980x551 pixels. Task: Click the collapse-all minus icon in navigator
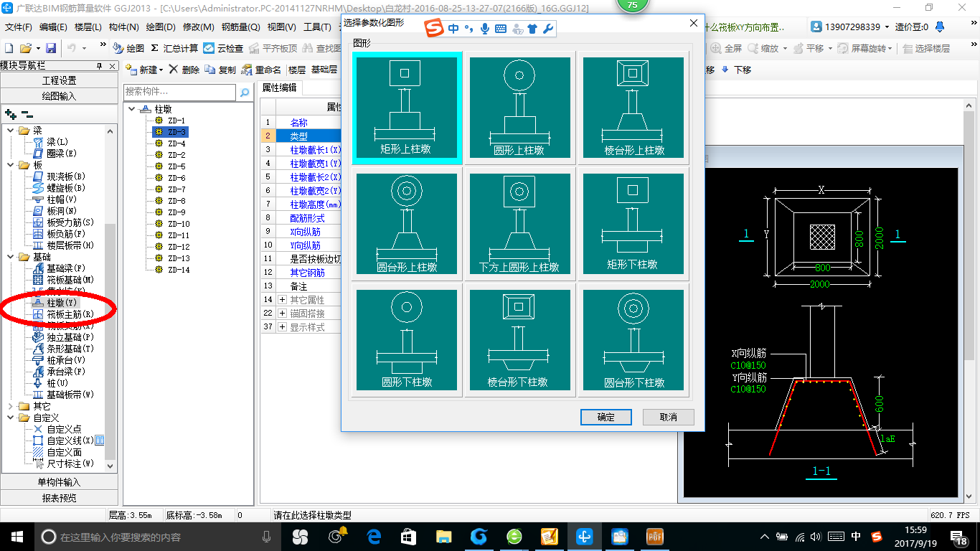[27, 113]
